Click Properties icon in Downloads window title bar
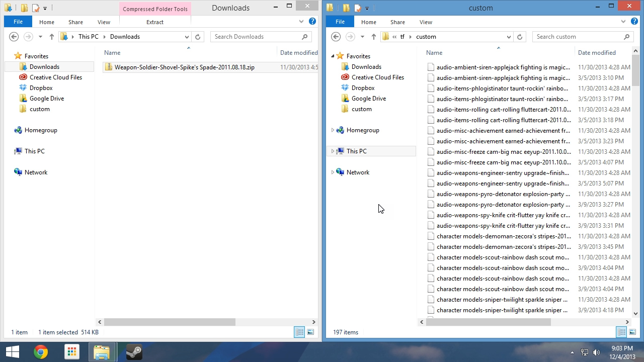 tap(36, 8)
